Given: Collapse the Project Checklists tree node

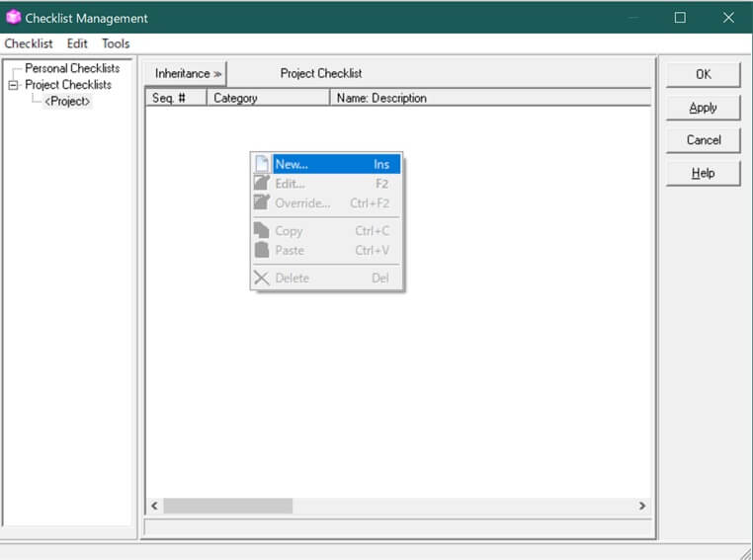Looking at the screenshot, I should pos(13,85).
